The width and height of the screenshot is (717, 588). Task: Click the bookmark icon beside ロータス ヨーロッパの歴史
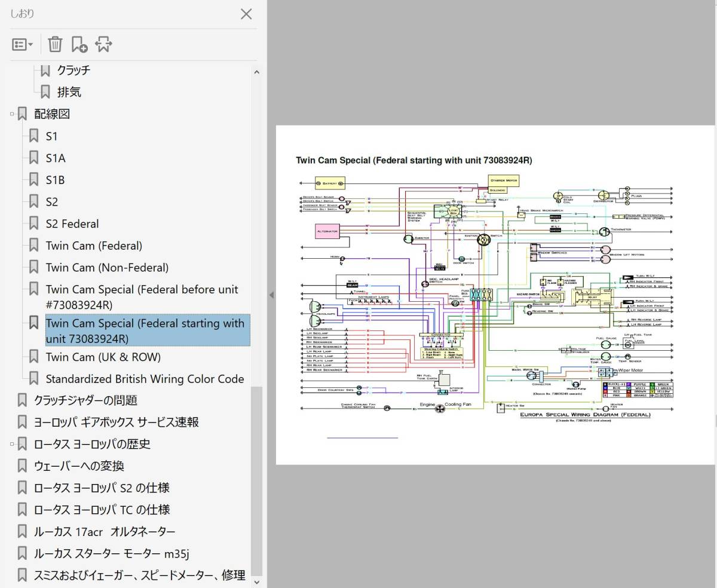point(22,444)
